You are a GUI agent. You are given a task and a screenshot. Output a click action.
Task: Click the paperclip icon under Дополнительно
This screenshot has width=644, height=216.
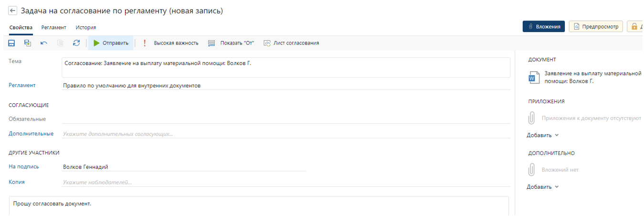pos(531,170)
